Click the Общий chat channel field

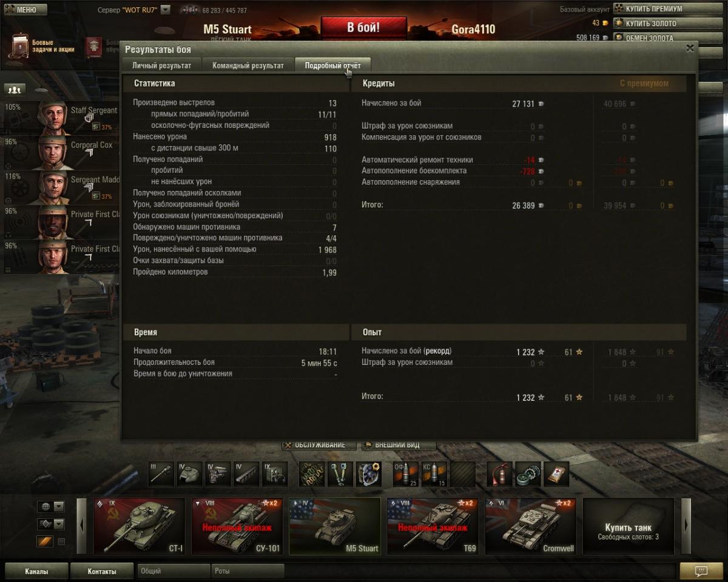174,571
